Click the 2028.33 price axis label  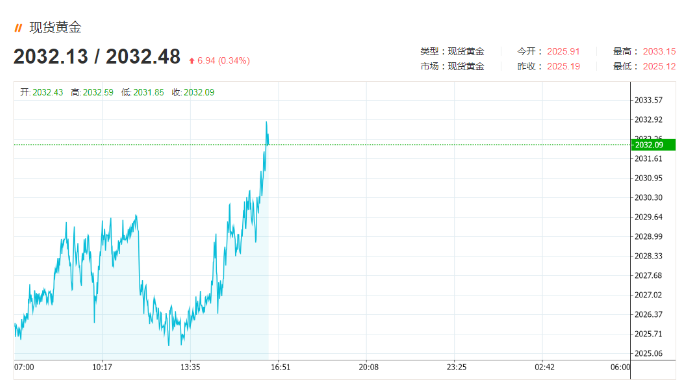pos(648,256)
